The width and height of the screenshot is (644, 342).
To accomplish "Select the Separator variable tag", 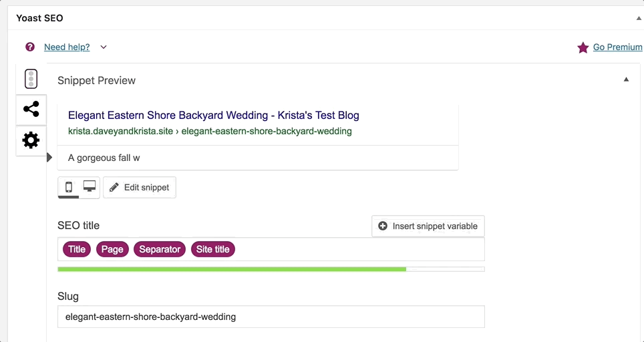I will tap(160, 249).
